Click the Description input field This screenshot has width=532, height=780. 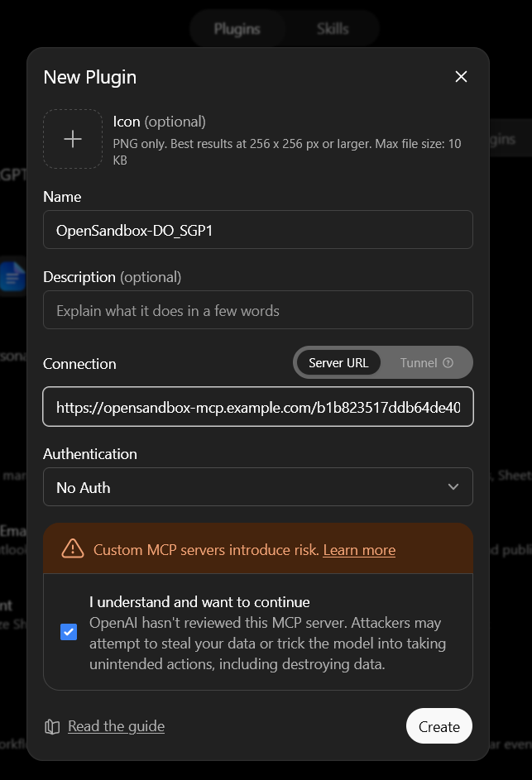pyautogui.click(x=258, y=310)
